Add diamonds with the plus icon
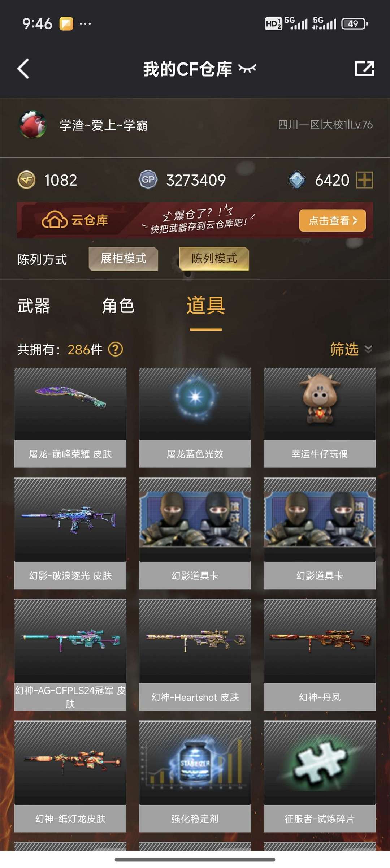 point(365,180)
